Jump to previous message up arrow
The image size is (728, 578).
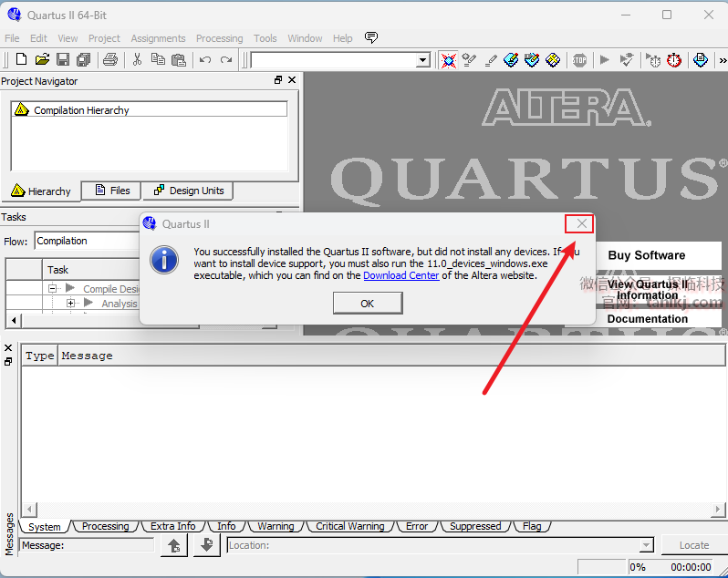174,545
